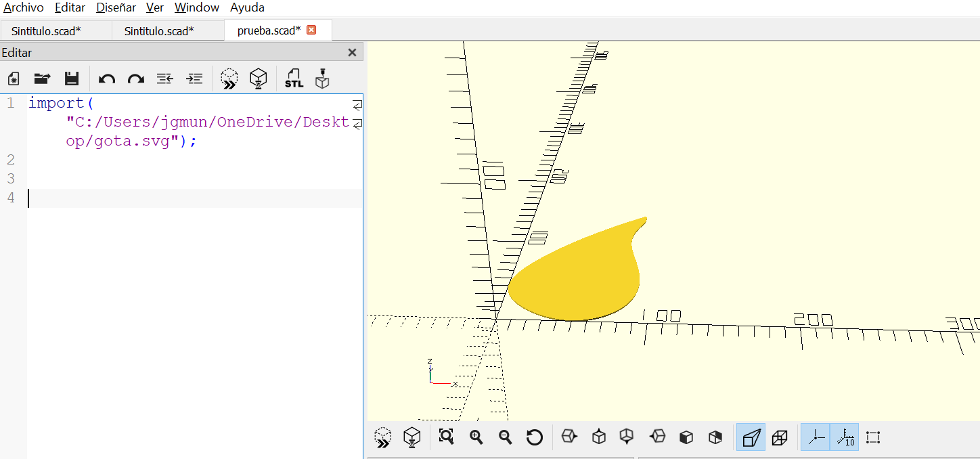Toggle Perspective projection view
The width and height of the screenshot is (980, 459).
pyautogui.click(x=751, y=437)
